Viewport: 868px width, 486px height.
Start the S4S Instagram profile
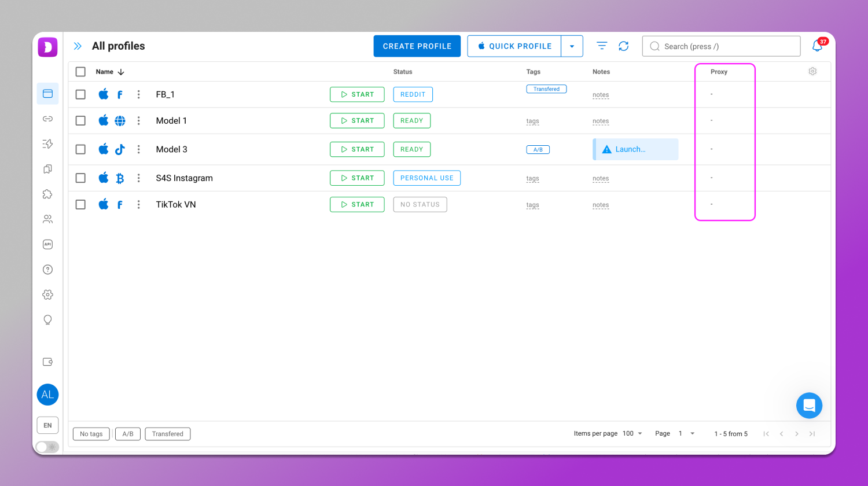click(357, 178)
